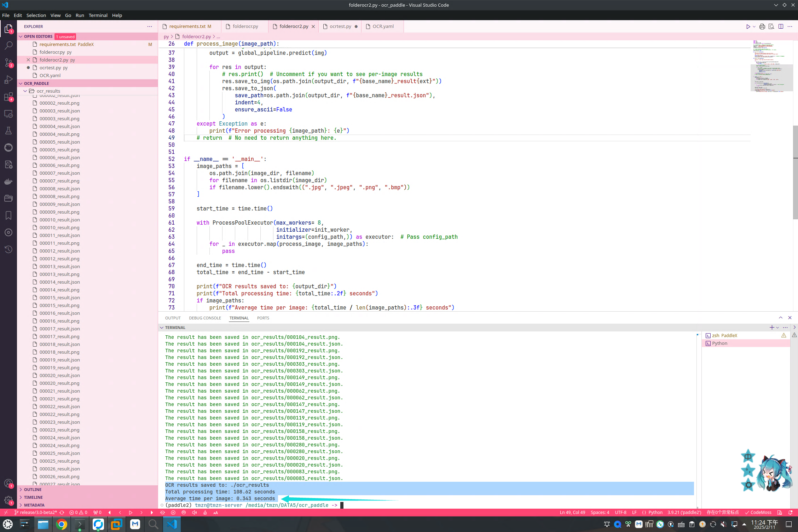Open the Search view in the activity bar
The width and height of the screenshot is (798, 532).
tap(8, 45)
